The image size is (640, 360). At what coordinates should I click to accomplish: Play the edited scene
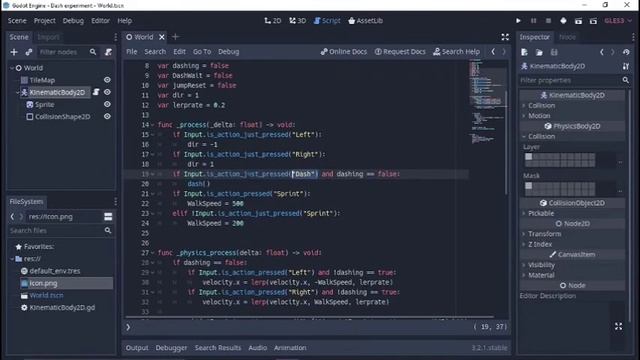(578, 21)
